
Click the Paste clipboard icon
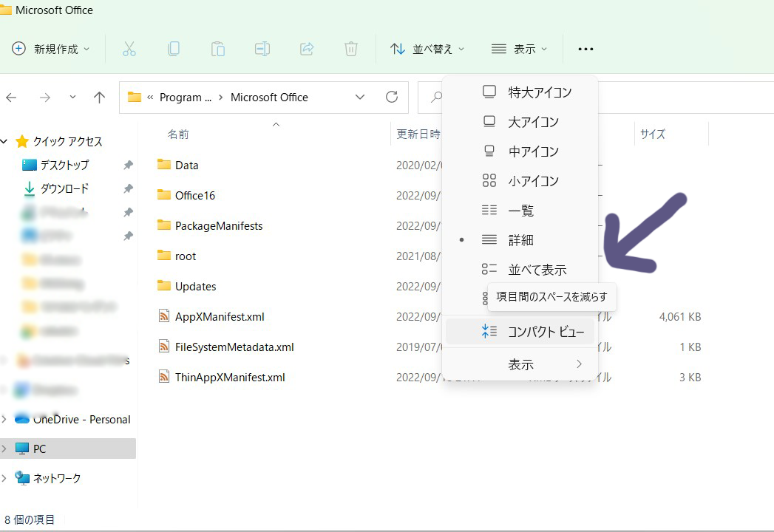[217, 49]
